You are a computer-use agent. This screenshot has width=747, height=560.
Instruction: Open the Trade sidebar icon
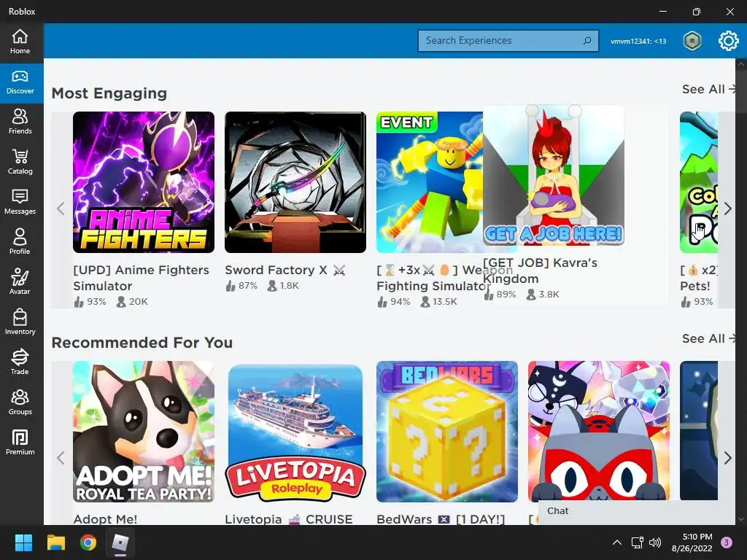(x=20, y=362)
